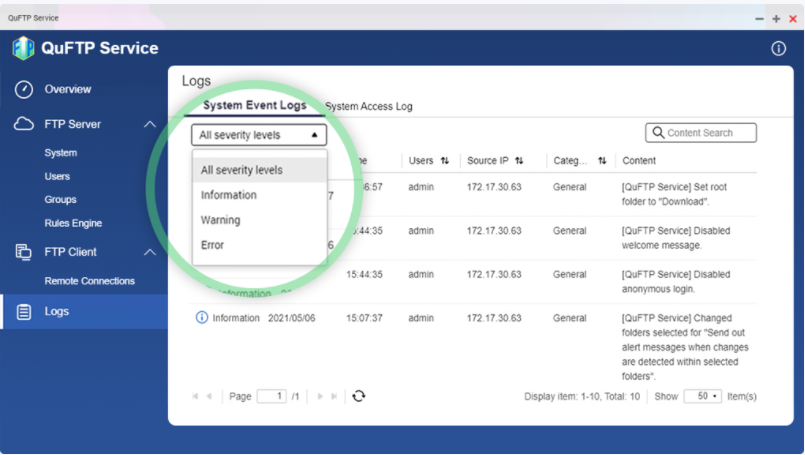Click time 15:44:35 in anonymous login row
This screenshot has height=455, width=805.
pos(364,274)
